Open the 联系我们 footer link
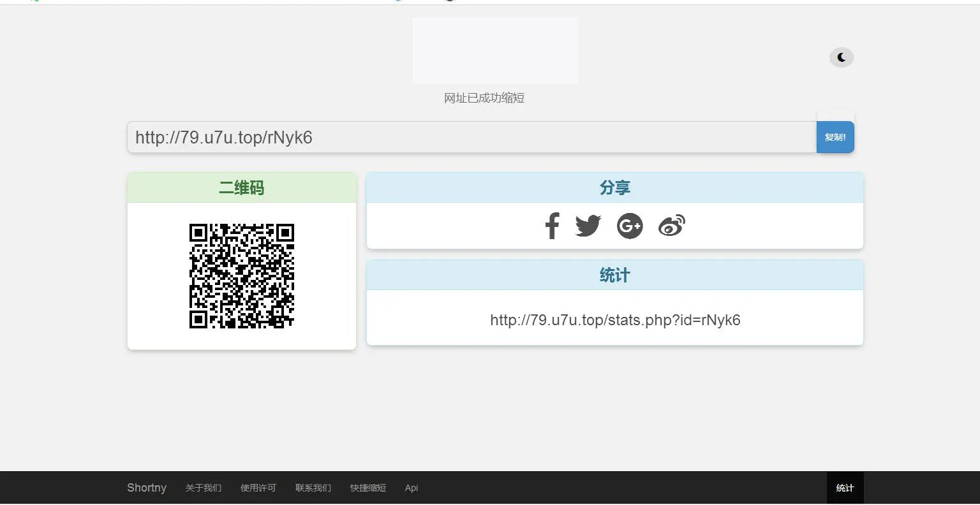980x505 pixels. [x=313, y=487]
